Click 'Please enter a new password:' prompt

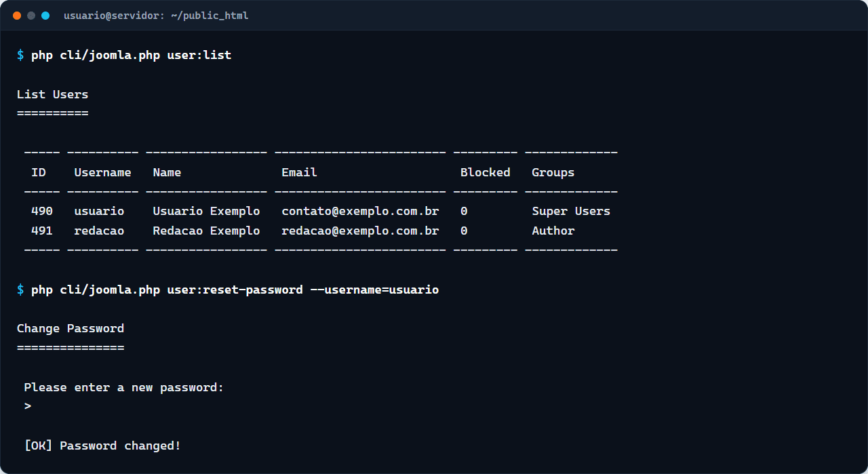124,387
